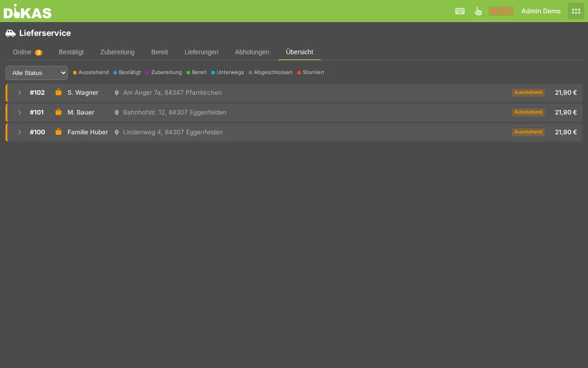Click the red Storniert legend item
The image size is (588, 368).
click(311, 73)
